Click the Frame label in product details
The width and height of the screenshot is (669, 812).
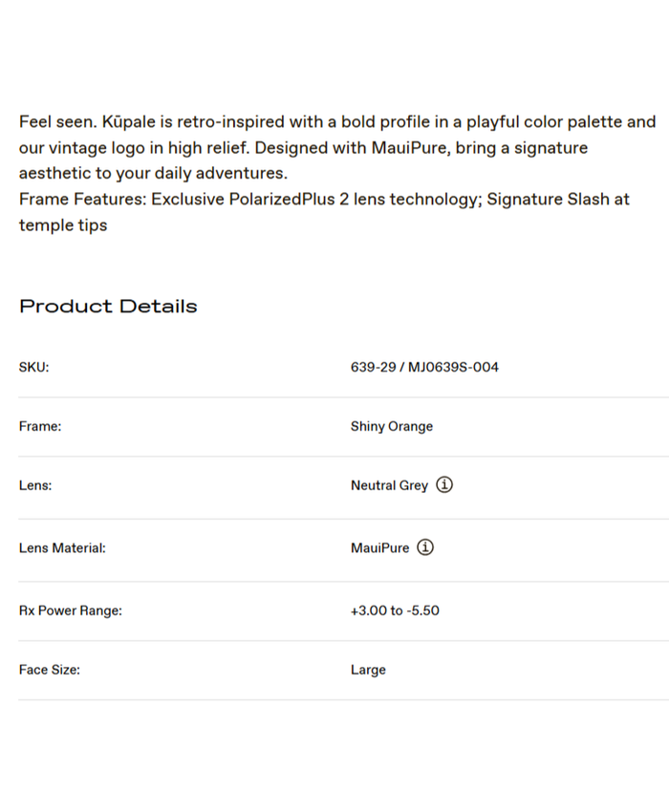tap(40, 427)
